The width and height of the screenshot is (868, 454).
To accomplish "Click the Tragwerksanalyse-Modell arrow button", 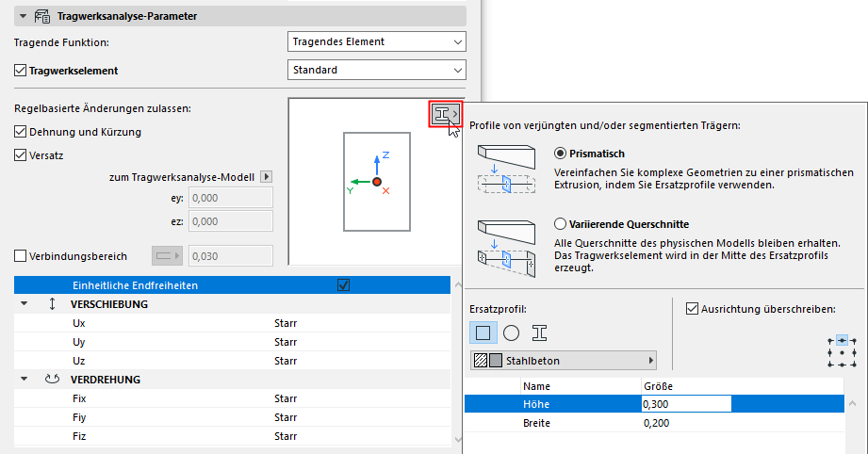I will [266, 176].
